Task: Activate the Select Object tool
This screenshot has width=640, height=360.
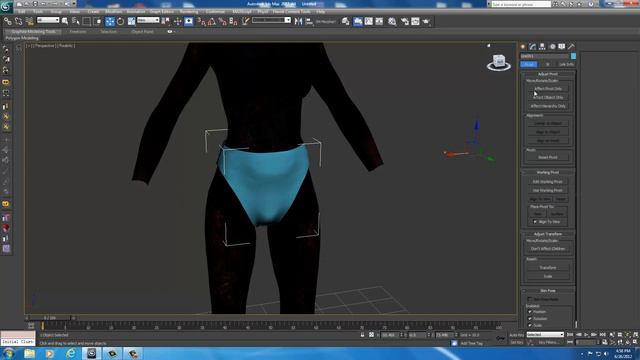Action: (65, 21)
